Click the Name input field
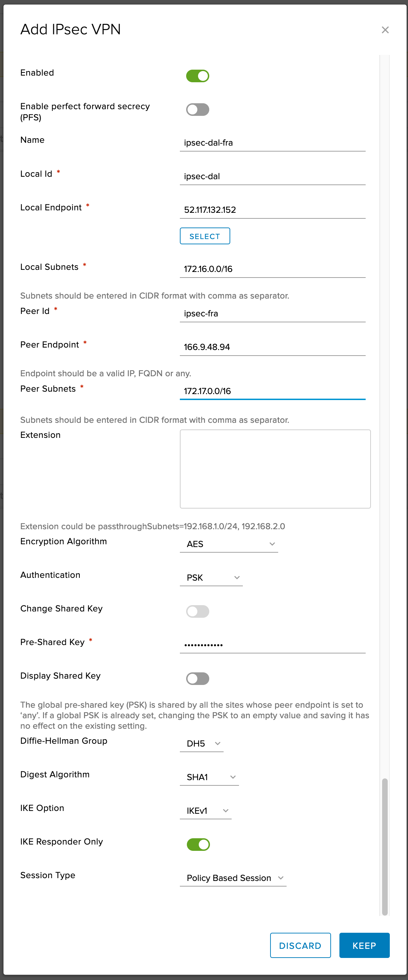This screenshot has height=980, width=408. pyautogui.click(x=272, y=143)
